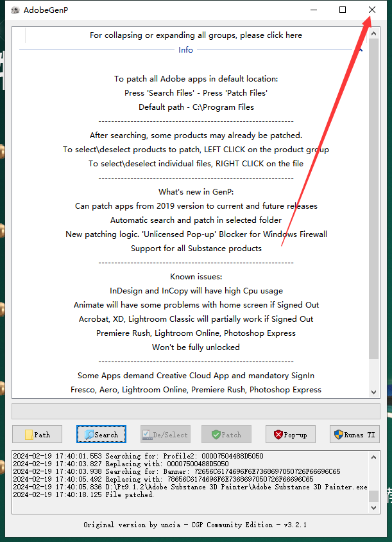The image size is (392, 542).
Task: Maximize the AdobeGenP window
Action: (x=343, y=10)
